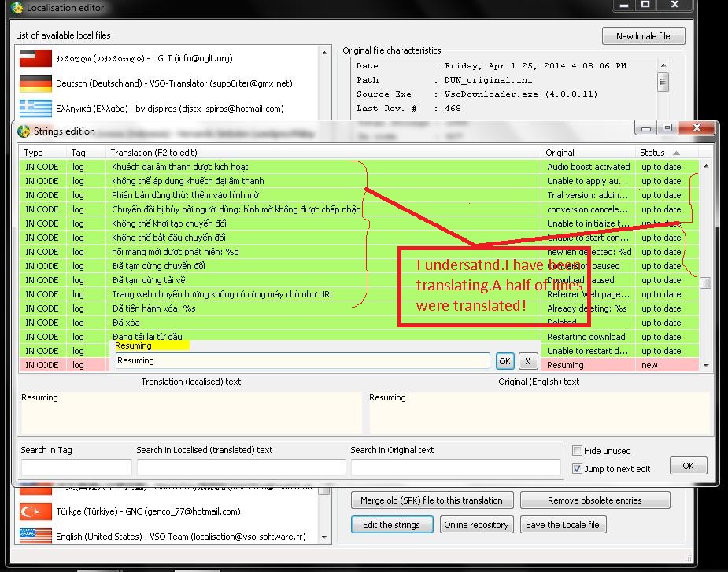The height and width of the screenshot is (572, 728).
Task: Restore the Strings edition window
Action: click(667, 127)
